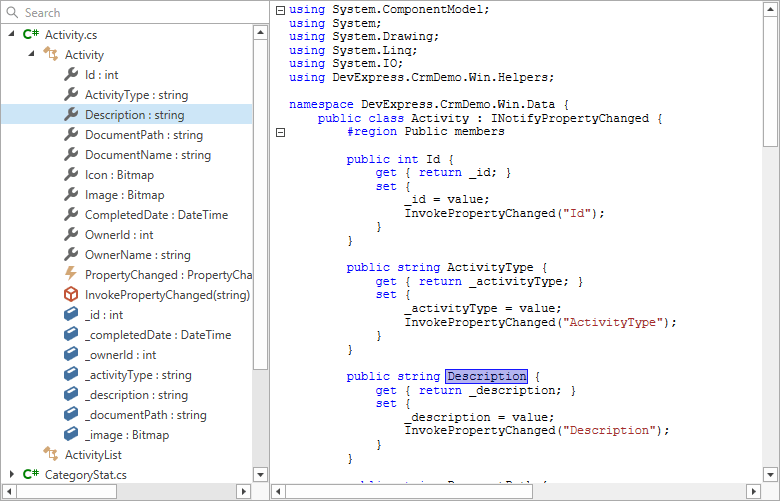The height and width of the screenshot is (501, 780).
Task: Click tree panel scroll up arrow
Action: click(260, 33)
